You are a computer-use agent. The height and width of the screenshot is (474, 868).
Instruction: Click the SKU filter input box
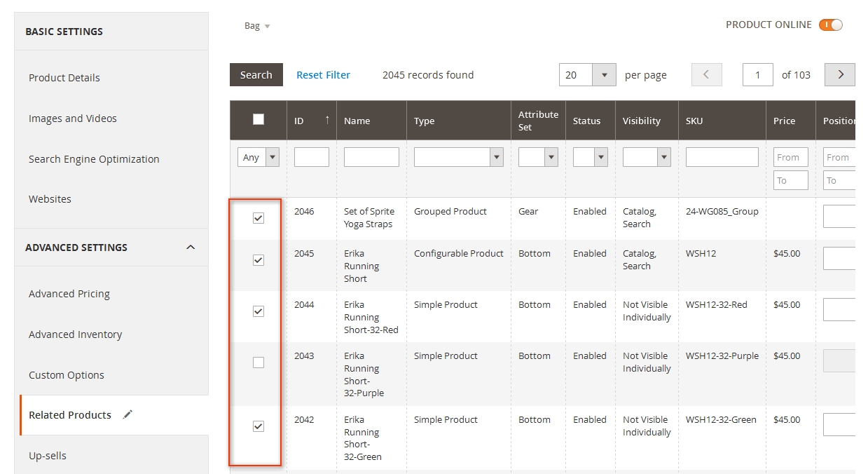point(722,157)
